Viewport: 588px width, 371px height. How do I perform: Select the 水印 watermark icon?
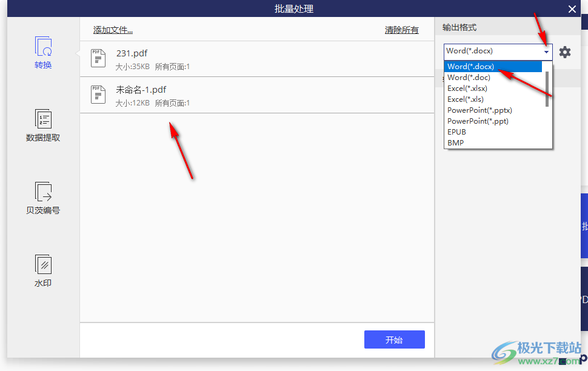[x=43, y=265]
